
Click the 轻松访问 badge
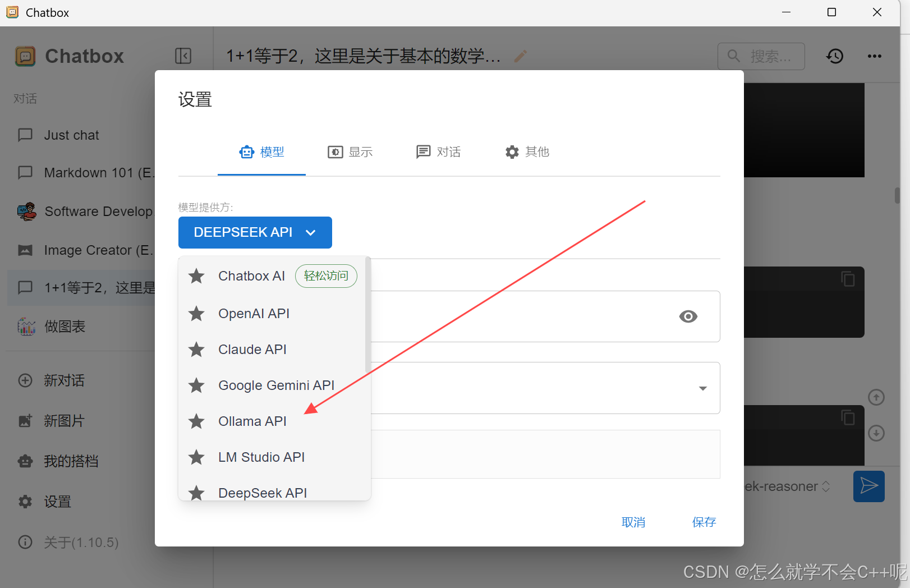tap(326, 276)
